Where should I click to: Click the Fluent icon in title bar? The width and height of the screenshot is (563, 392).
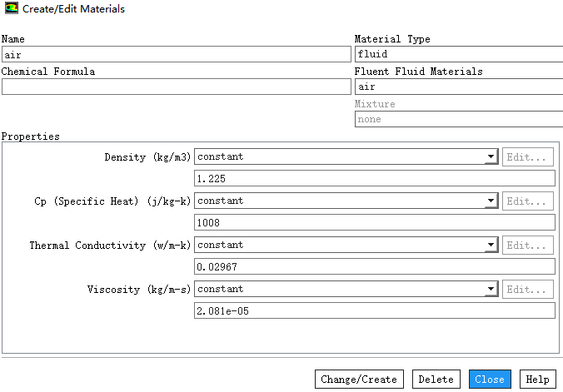(10, 9)
